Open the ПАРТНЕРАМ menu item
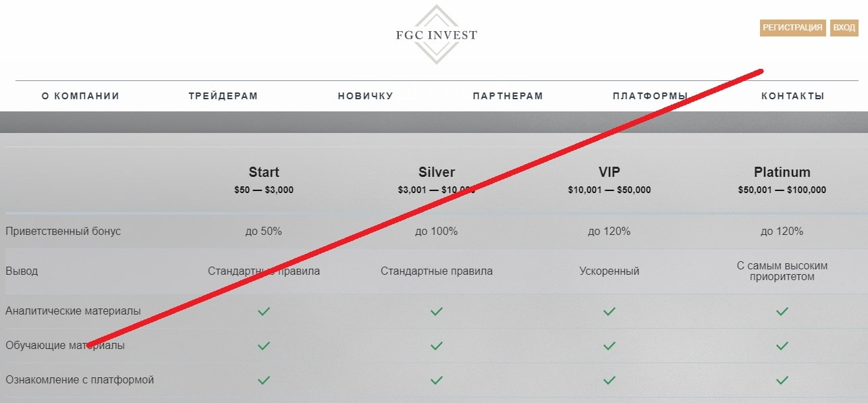The height and width of the screenshot is (403, 868). (508, 96)
